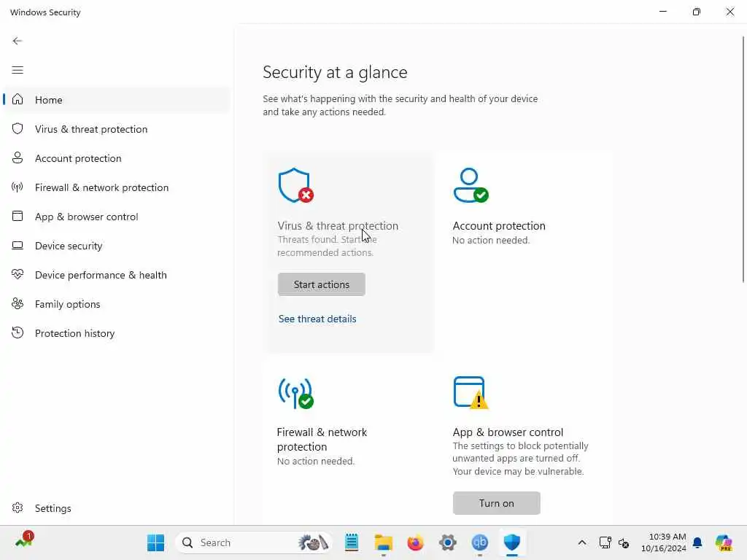Viewport: 747px width, 560px height.
Task: Click the large shield with red X icon
Action: click(x=295, y=185)
